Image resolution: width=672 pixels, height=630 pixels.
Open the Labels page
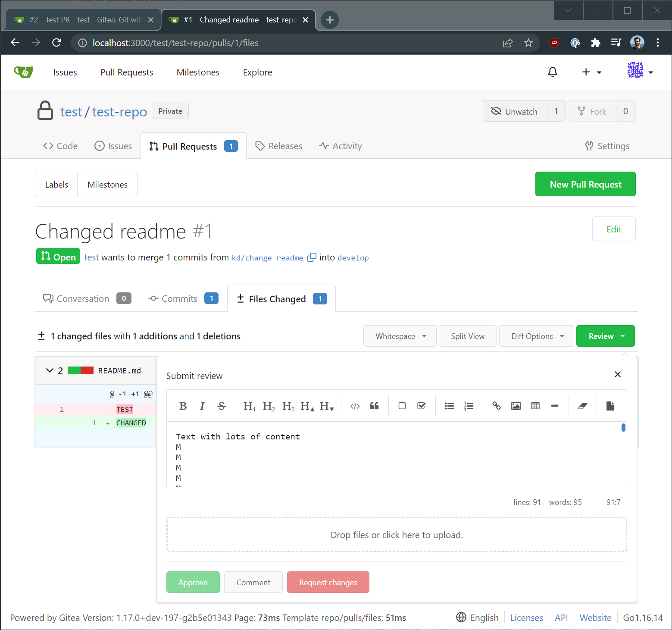(56, 185)
